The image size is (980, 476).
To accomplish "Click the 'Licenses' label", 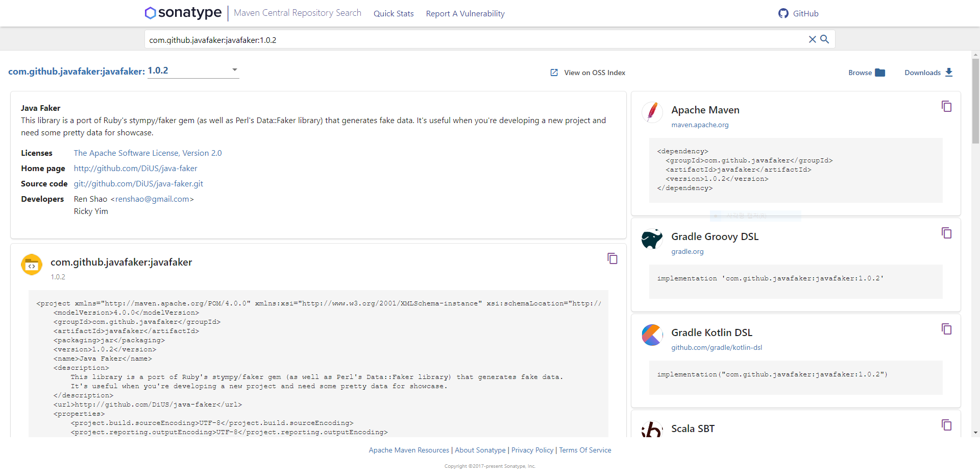I will click(x=37, y=153).
